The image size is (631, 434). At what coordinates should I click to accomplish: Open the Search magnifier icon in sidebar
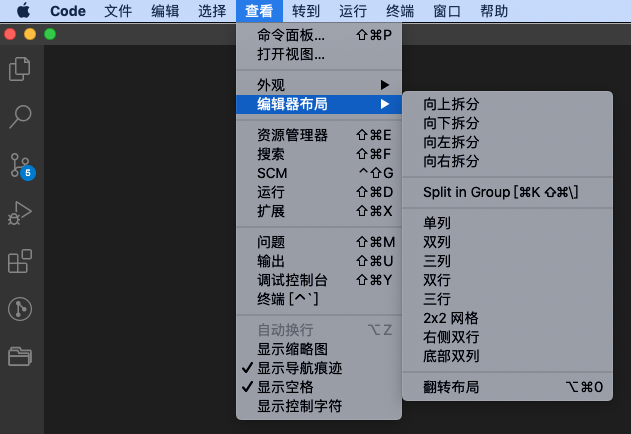click(x=20, y=117)
